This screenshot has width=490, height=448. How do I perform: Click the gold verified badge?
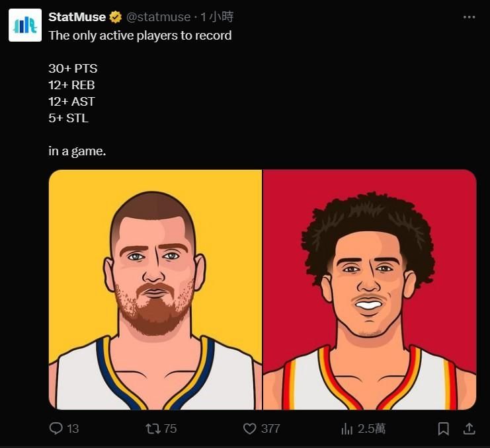(x=116, y=17)
